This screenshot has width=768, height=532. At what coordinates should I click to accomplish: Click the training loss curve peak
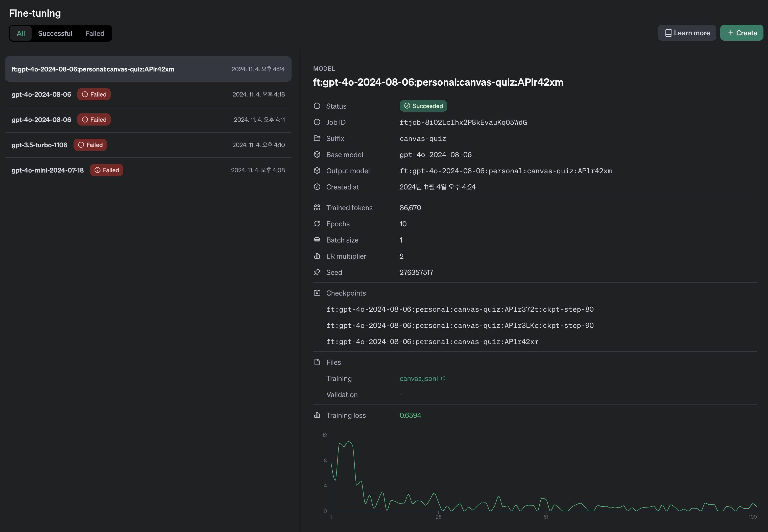tap(349, 442)
